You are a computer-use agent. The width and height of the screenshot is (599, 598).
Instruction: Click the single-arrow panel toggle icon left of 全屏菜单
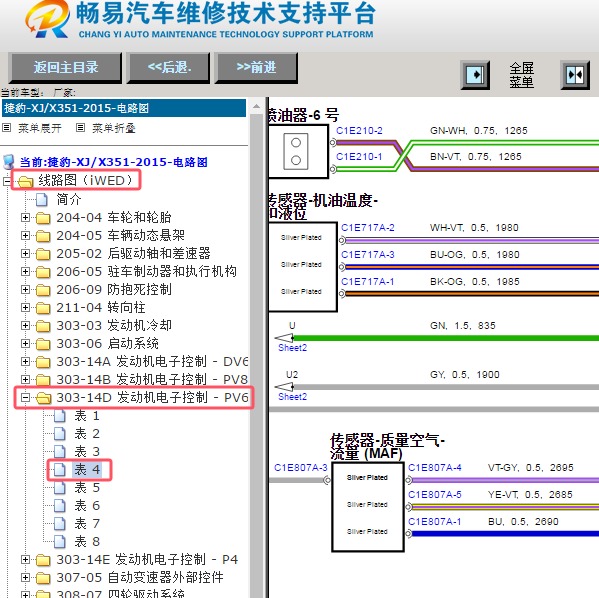[x=475, y=75]
